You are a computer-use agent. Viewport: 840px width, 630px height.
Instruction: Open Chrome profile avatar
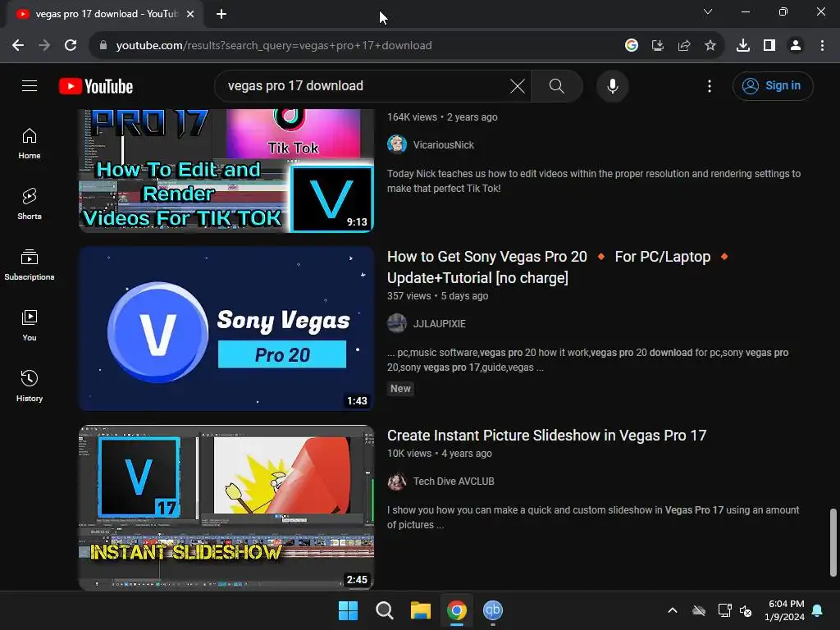pyautogui.click(x=796, y=46)
